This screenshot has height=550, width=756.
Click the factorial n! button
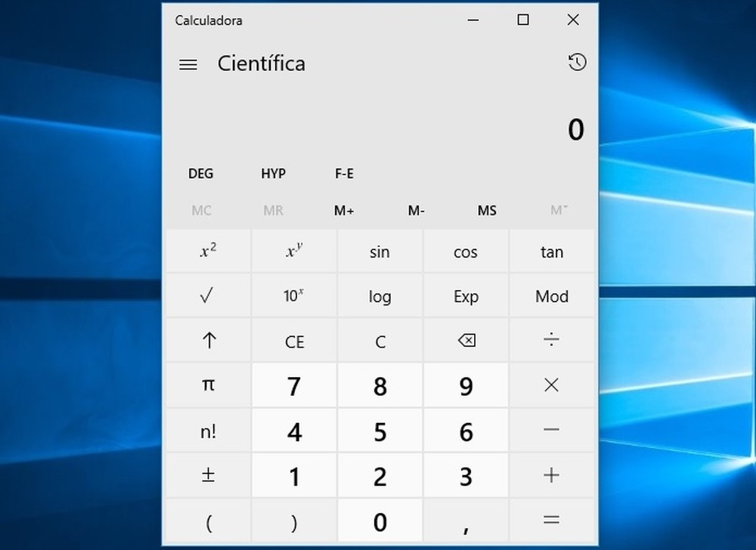(x=207, y=430)
